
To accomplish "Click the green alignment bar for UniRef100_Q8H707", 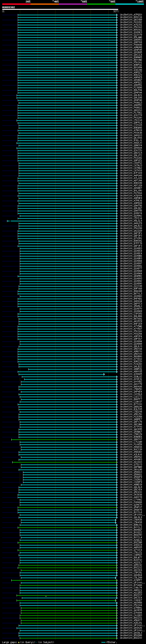I will (64, 440).
